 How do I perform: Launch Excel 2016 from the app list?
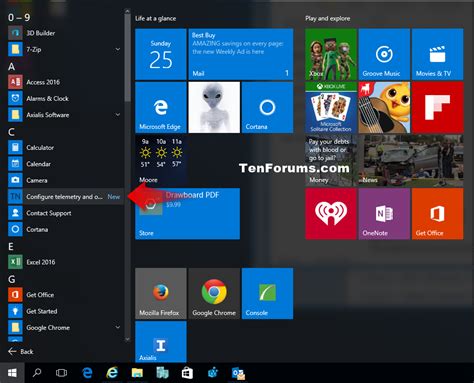pyautogui.click(x=65, y=262)
